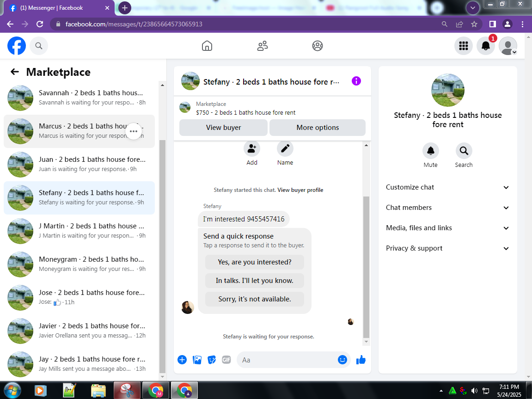Viewport: 532px width, 399px height.
Task: Click the More options button
Action: [318, 128]
